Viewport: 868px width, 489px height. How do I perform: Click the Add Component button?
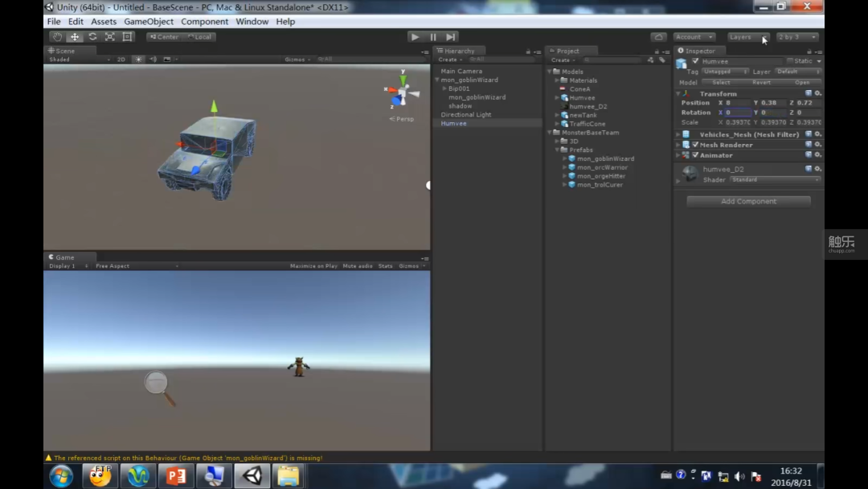[x=748, y=201]
